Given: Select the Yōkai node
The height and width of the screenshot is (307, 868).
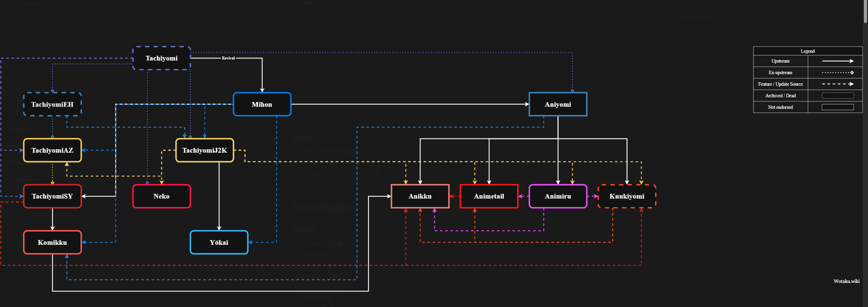Looking at the screenshot, I should point(219,242).
